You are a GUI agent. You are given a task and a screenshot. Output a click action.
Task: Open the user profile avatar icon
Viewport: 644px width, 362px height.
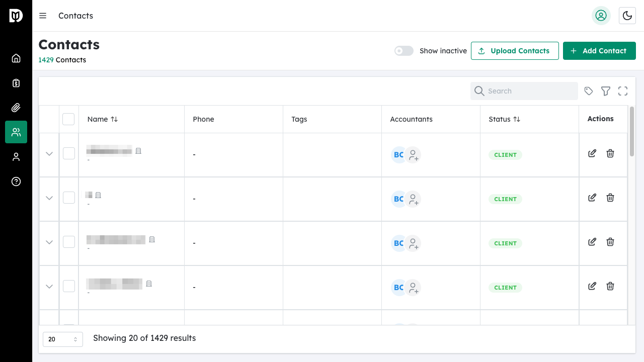click(x=601, y=16)
